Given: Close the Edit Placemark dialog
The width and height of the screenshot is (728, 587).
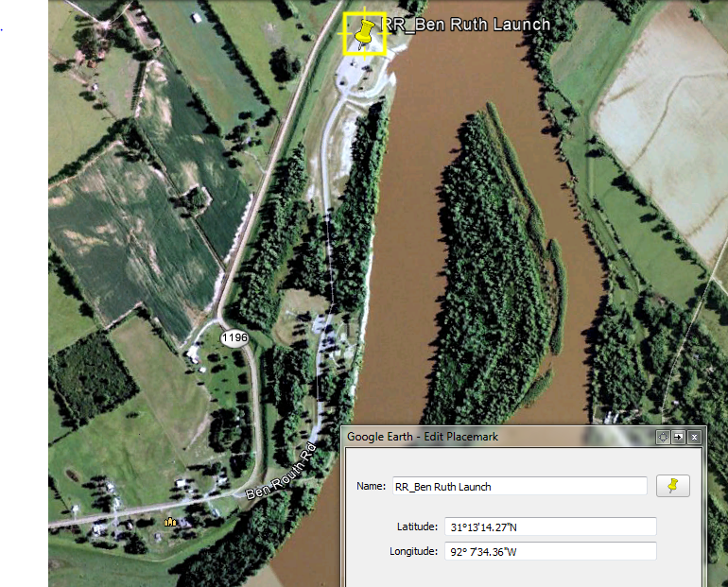Looking at the screenshot, I should point(694,437).
